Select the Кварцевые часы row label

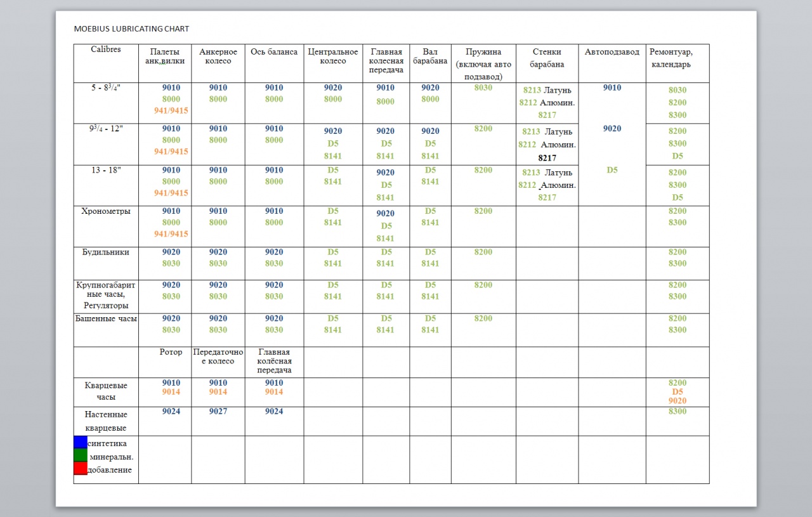[106, 391]
